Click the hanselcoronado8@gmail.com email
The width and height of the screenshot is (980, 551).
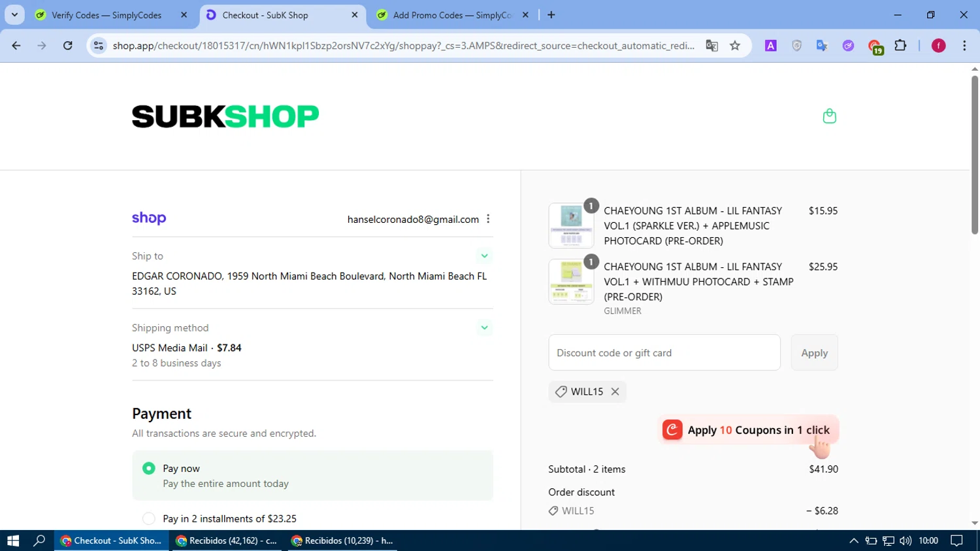tap(413, 220)
